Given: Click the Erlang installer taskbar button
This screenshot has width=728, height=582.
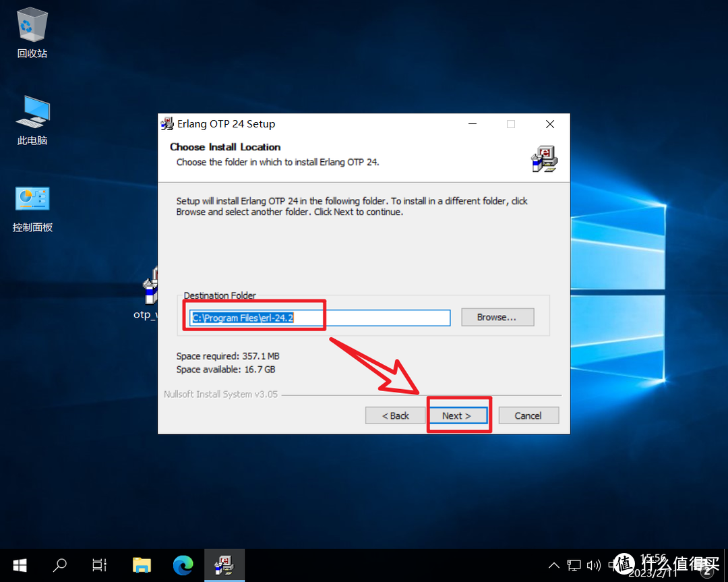Looking at the screenshot, I should (x=224, y=565).
